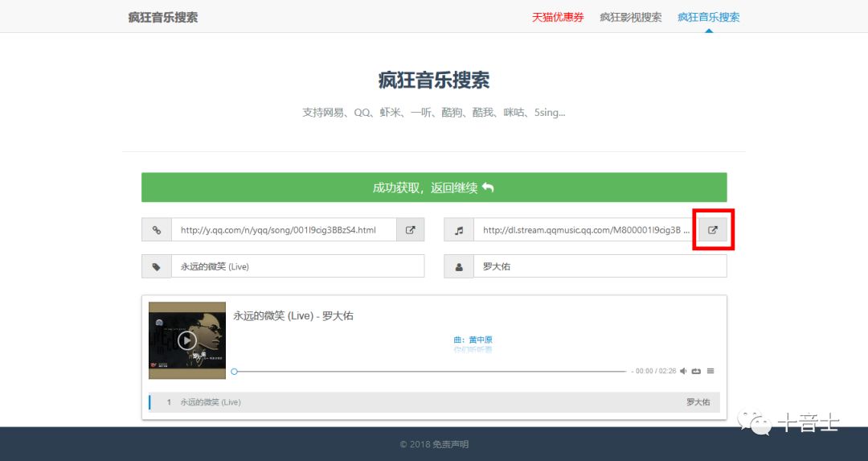Screen dimensions: 868x461
Task: Click the music note icon beside stream URL
Action: click(459, 230)
